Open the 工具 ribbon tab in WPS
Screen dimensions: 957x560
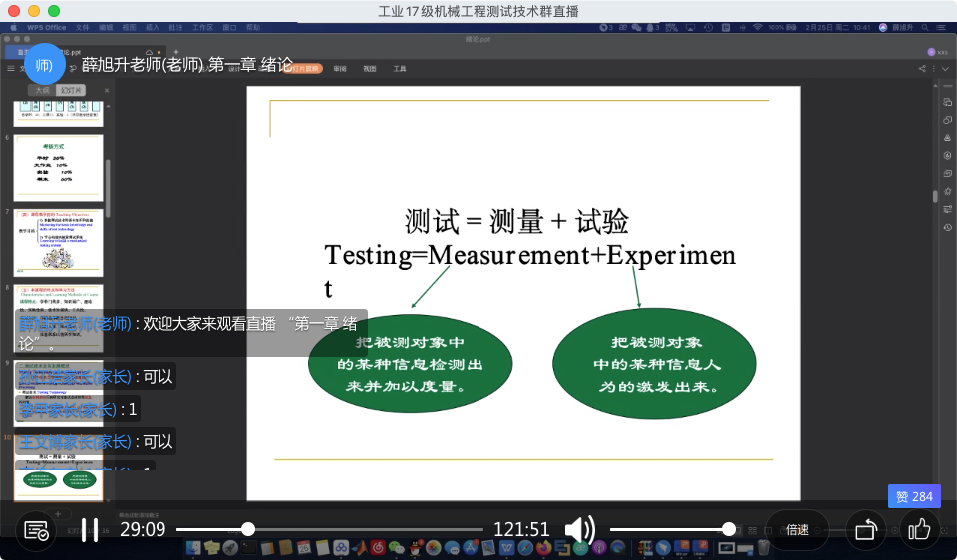point(400,69)
